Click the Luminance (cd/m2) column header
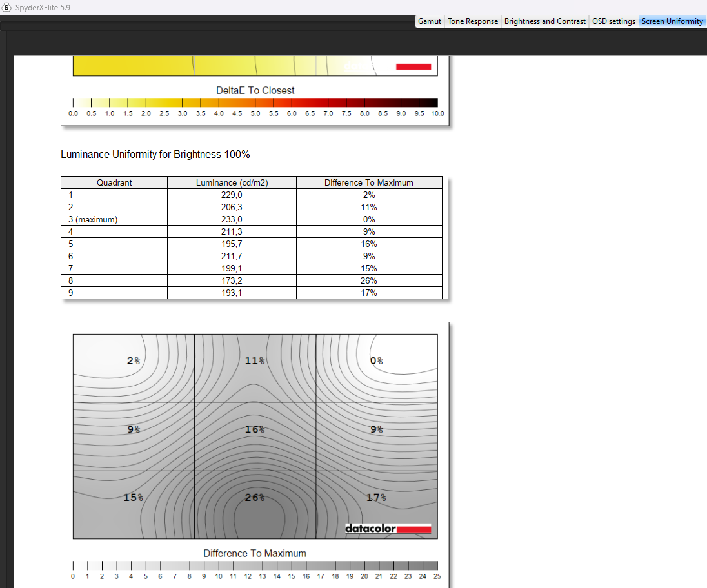 click(x=232, y=182)
